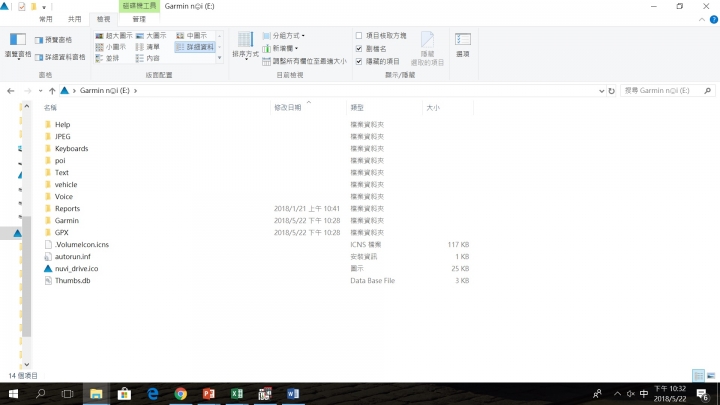
Task: Select the nuvi_drive.ico file
Action: tap(76, 269)
